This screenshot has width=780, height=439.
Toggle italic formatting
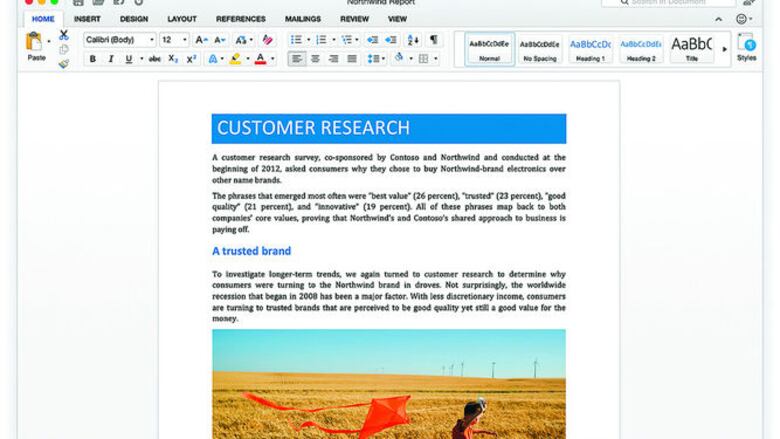tap(111, 59)
